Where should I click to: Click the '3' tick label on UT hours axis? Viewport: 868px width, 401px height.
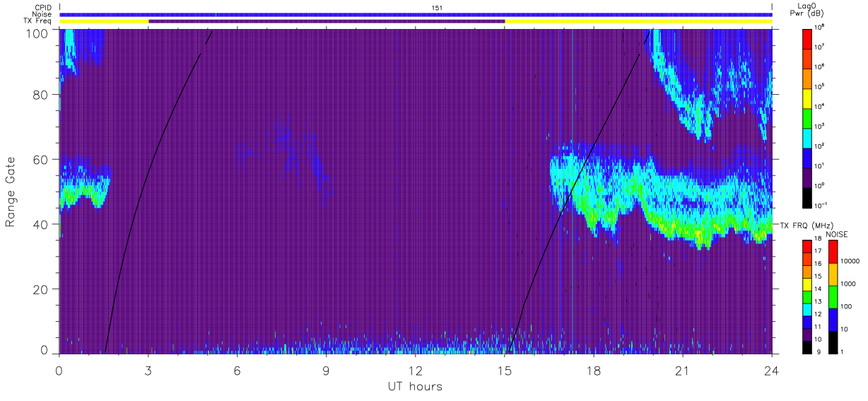click(148, 370)
